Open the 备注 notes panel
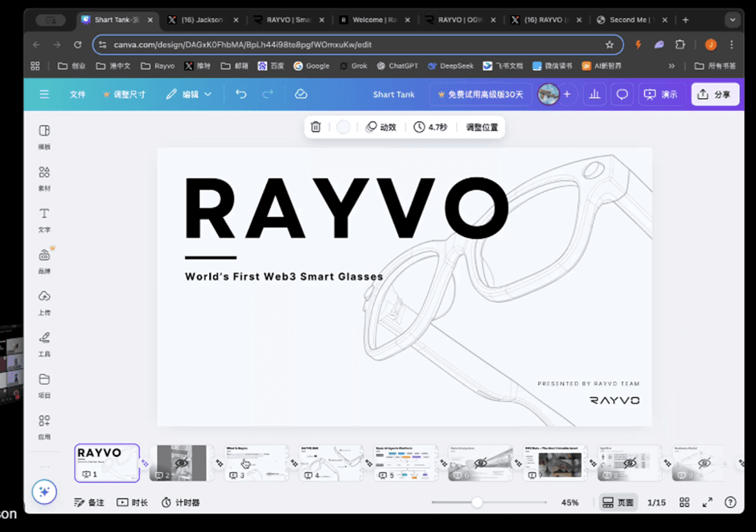 point(89,502)
